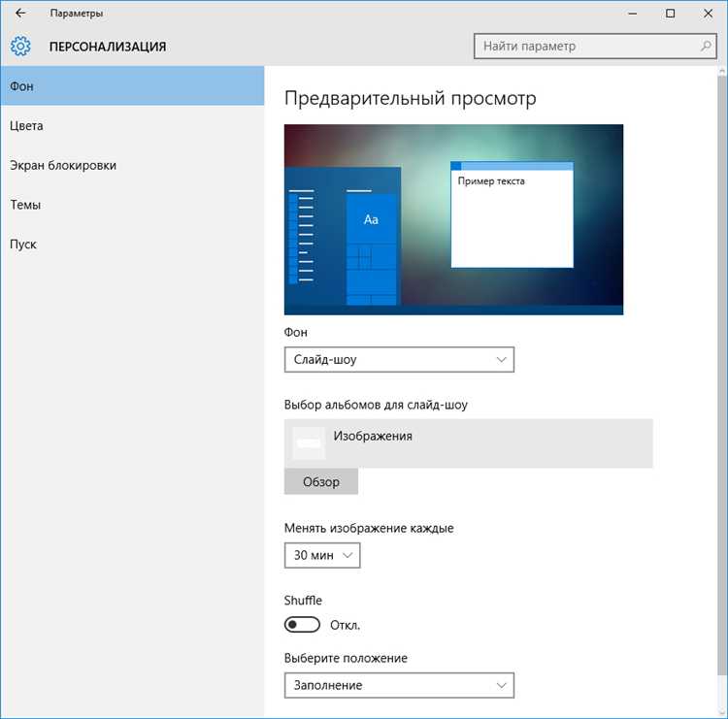Open the Заполнение position dropdown
Viewport: 728px width, 719px height.
coord(399,685)
